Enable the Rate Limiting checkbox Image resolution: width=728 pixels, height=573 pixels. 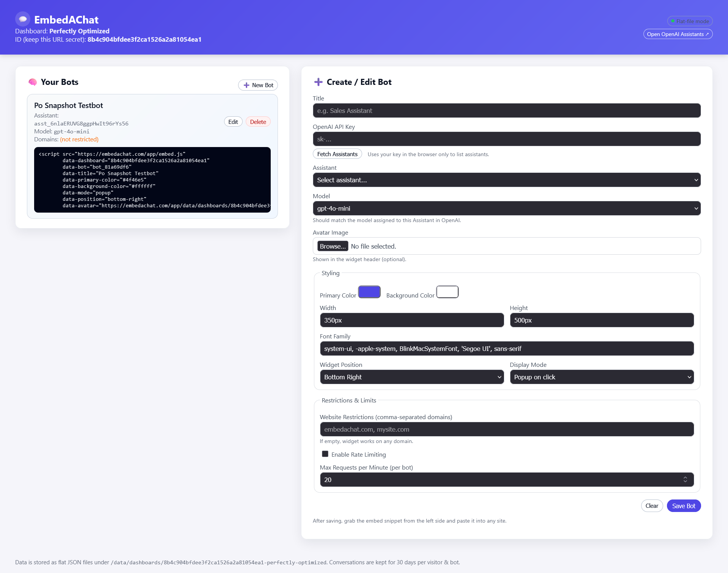325,454
